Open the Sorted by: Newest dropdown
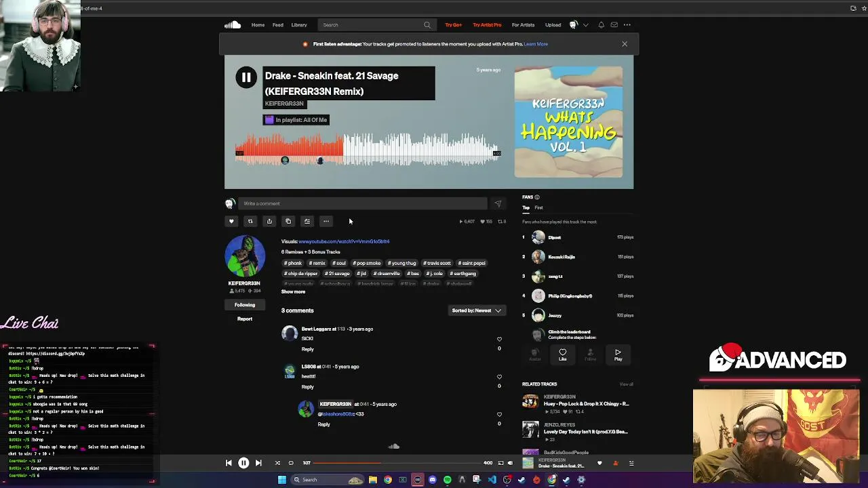 pos(477,310)
